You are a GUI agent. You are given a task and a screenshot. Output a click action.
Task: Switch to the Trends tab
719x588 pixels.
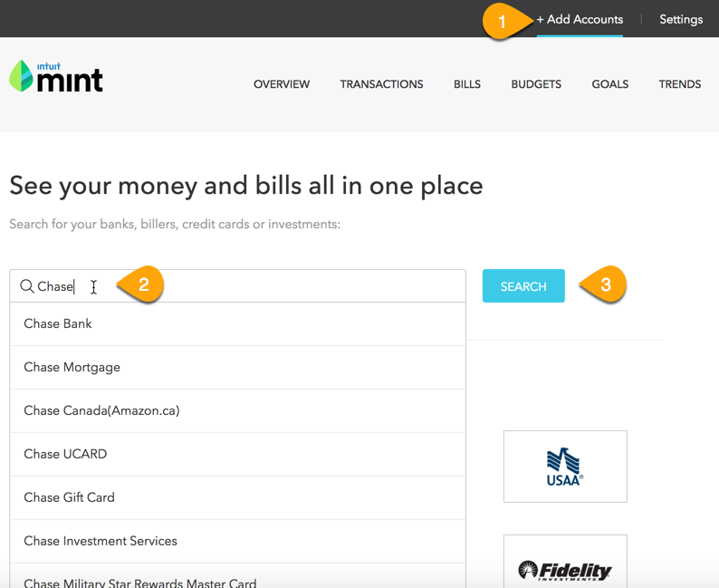pos(680,84)
